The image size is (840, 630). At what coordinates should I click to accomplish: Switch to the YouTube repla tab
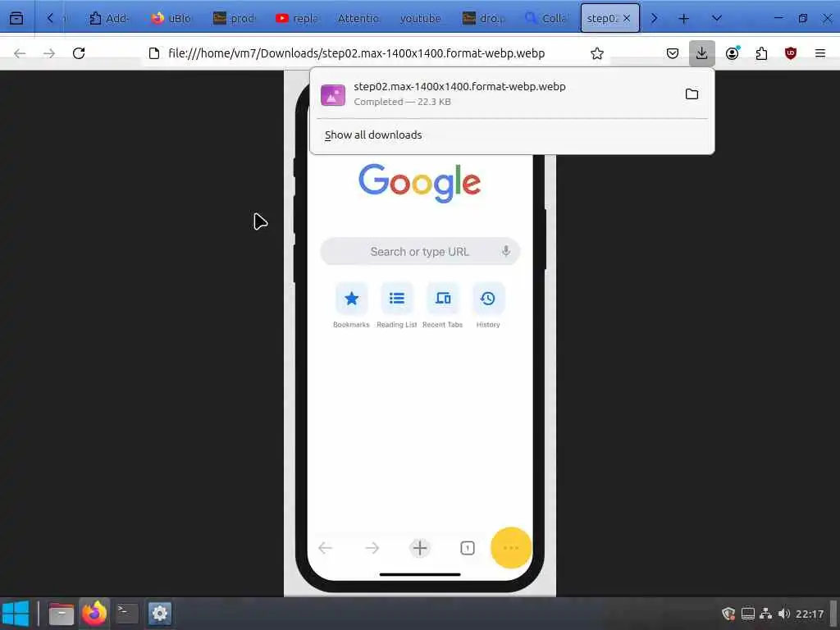(295, 18)
